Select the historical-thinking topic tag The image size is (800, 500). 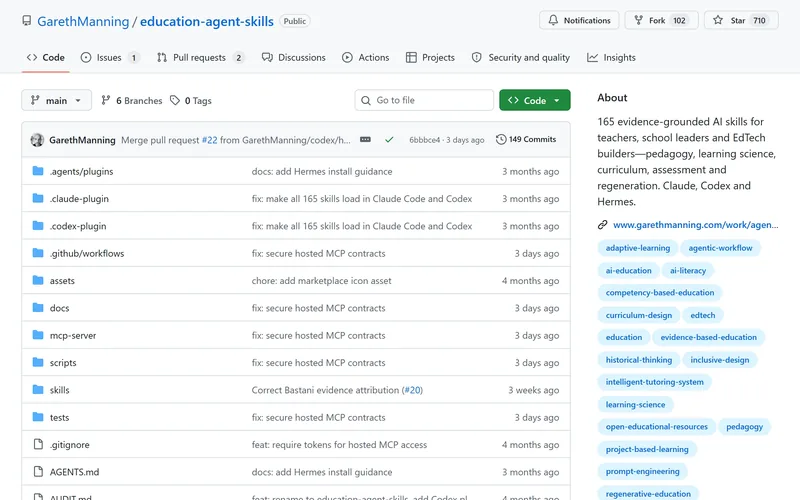pyautogui.click(x=639, y=360)
